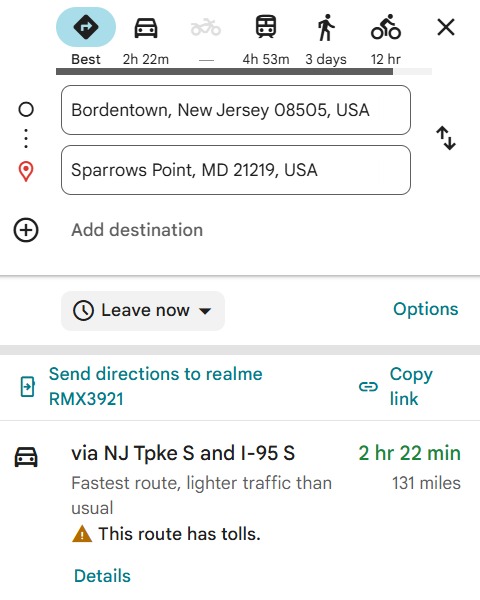Open route Options
Screen dimensions: 480x600
(x=426, y=309)
